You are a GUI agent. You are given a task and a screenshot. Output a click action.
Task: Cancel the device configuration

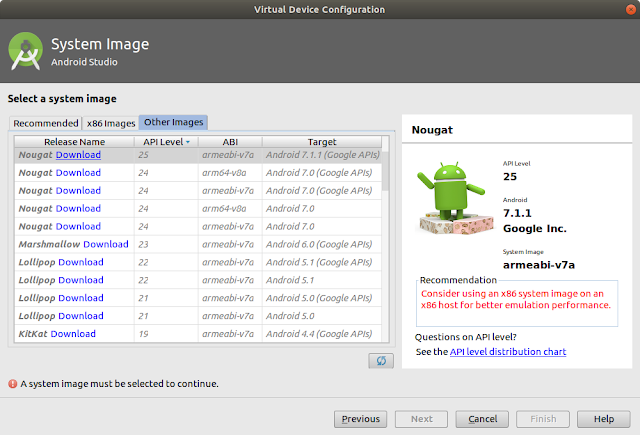pos(482,419)
